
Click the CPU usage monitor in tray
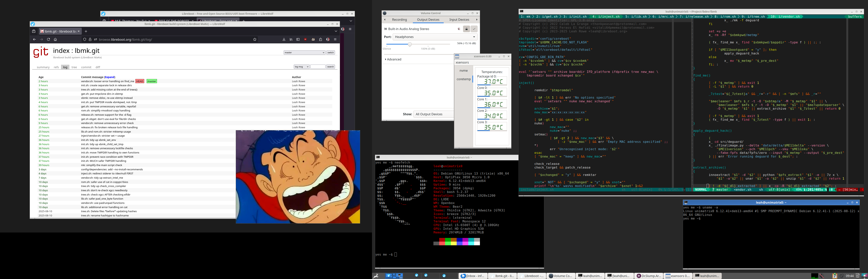pyautogui.click(x=814, y=276)
